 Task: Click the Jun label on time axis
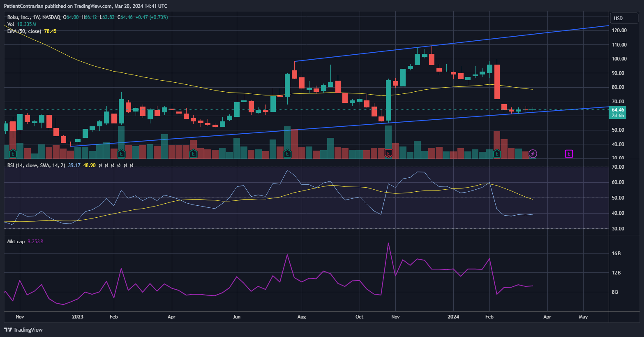[236, 317]
